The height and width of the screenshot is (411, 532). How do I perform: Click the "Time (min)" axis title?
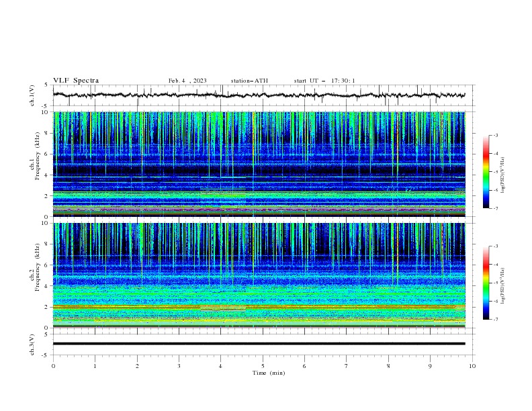click(x=269, y=373)
